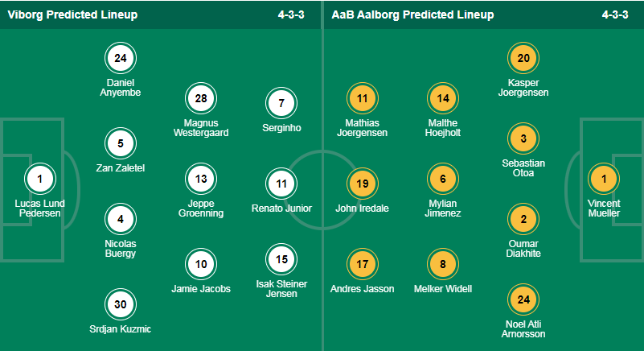Click Malthe Hoejholt's yellow 14 badge
Screen dimensions: 644x351
[443, 98]
